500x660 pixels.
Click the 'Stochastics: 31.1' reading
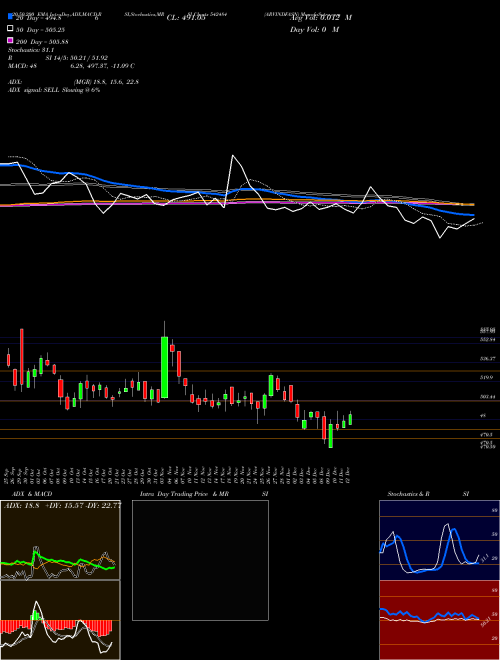[31, 50]
